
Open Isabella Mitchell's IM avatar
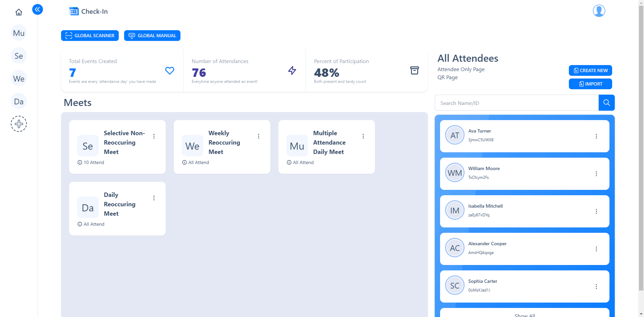coord(455,210)
